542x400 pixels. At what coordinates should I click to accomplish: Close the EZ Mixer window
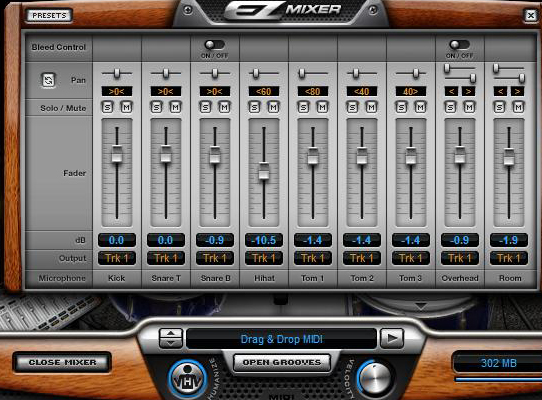(531, 15)
